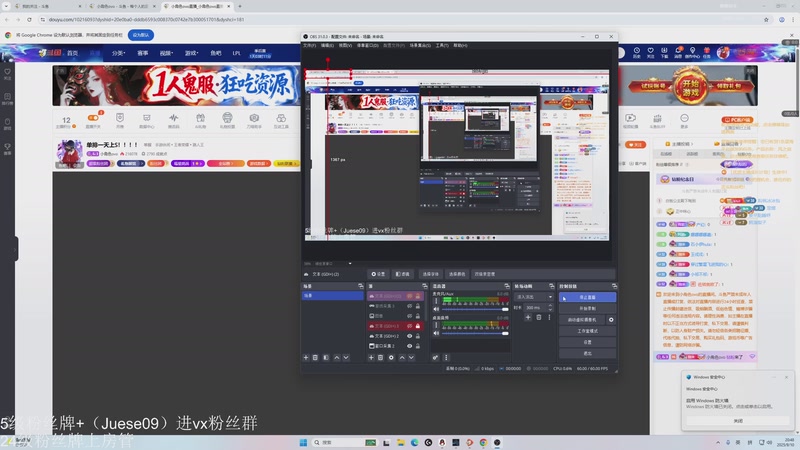Open advanced audio properties in mixer footer
The width and height of the screenshot is (800, 450).
point(435,358)
